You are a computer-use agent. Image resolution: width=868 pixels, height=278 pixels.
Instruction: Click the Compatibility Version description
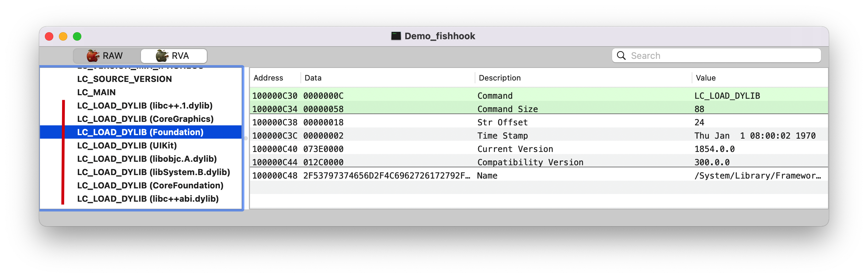tap(530, 162)
